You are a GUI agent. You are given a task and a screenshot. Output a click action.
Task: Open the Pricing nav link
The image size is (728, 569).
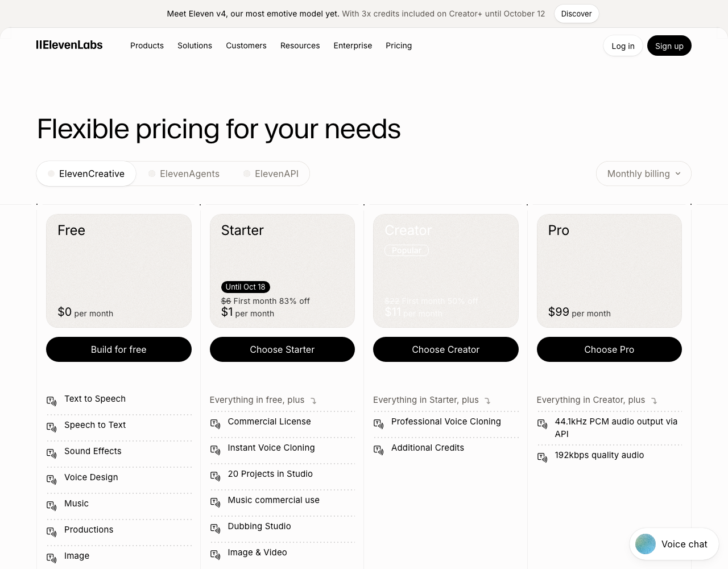coord(399,46)
